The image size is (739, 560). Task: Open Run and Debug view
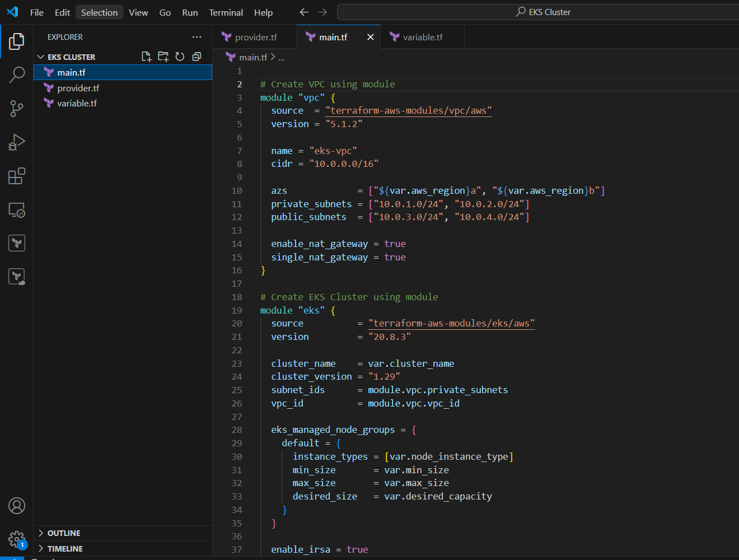coord(17,142)
